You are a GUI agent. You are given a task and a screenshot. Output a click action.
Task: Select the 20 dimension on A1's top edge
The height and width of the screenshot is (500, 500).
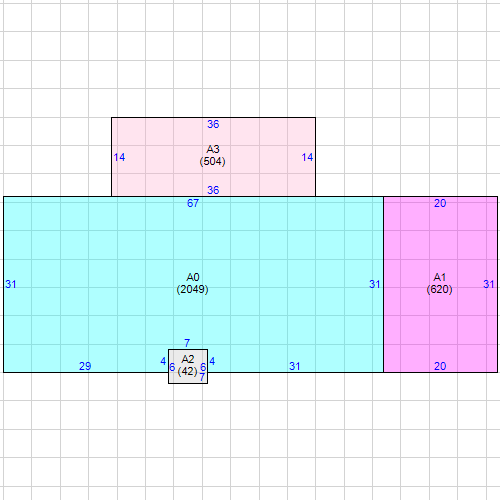tap(440, 203)
